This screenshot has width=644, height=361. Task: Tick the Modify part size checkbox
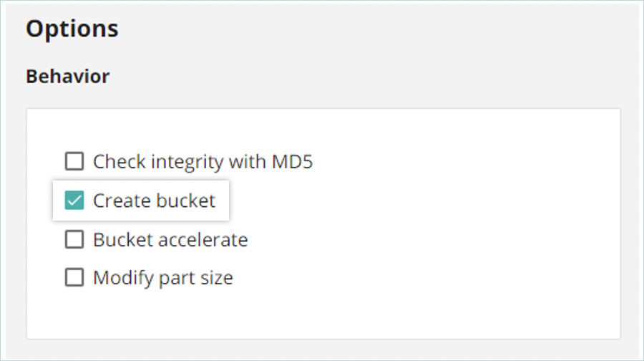(x=74, y=277)
